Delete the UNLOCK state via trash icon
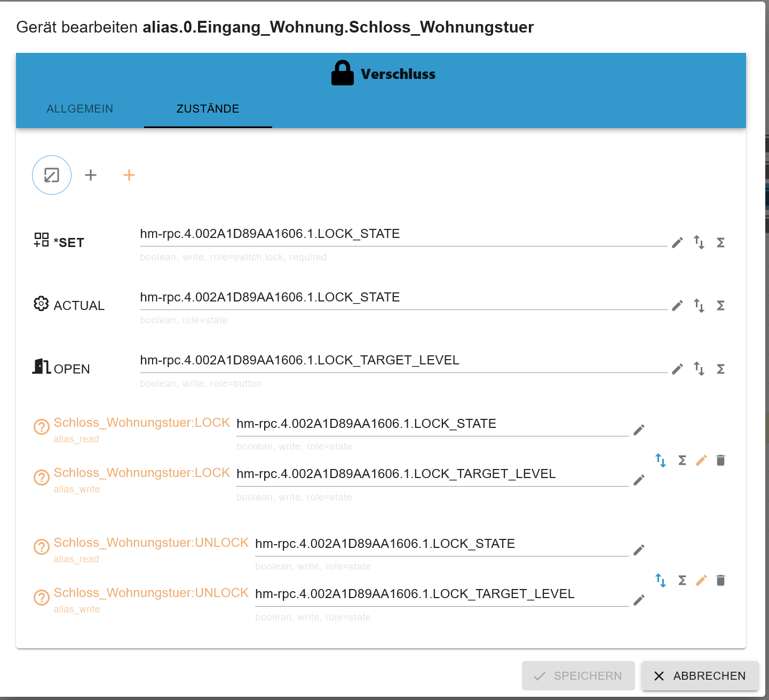Viewport: 769px width, 700px height. click(720, 580)
